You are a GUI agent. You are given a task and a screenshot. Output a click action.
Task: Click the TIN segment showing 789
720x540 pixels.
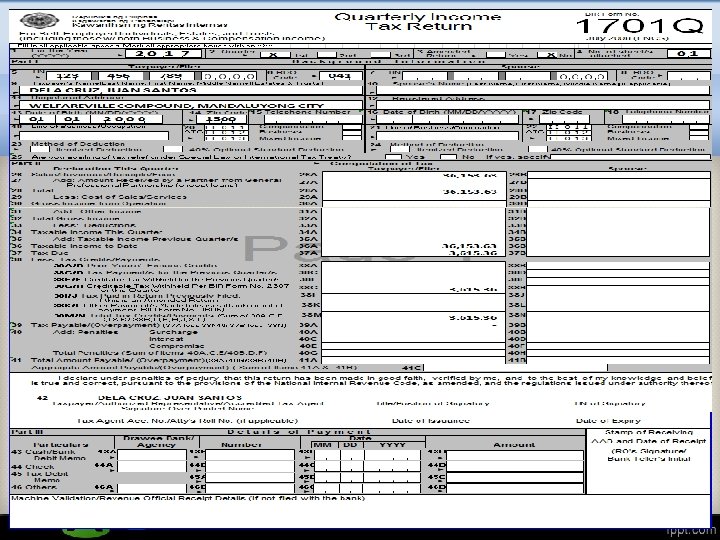pyautogui.click(x=171, y=76)
